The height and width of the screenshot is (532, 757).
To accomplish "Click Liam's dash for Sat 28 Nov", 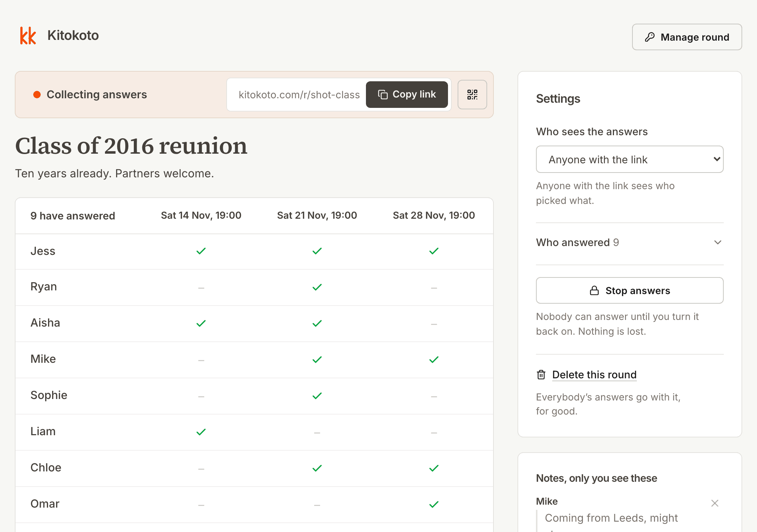I will [x=434, y=433].
